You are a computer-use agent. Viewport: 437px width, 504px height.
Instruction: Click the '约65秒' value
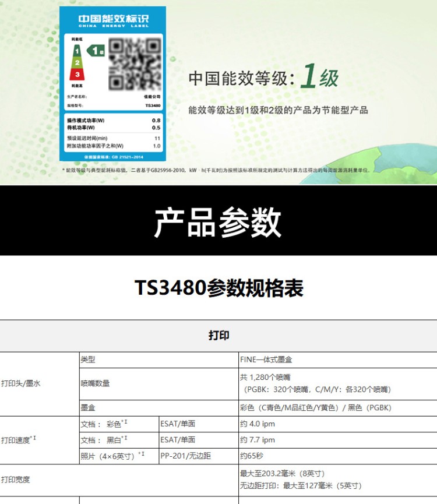252,456
